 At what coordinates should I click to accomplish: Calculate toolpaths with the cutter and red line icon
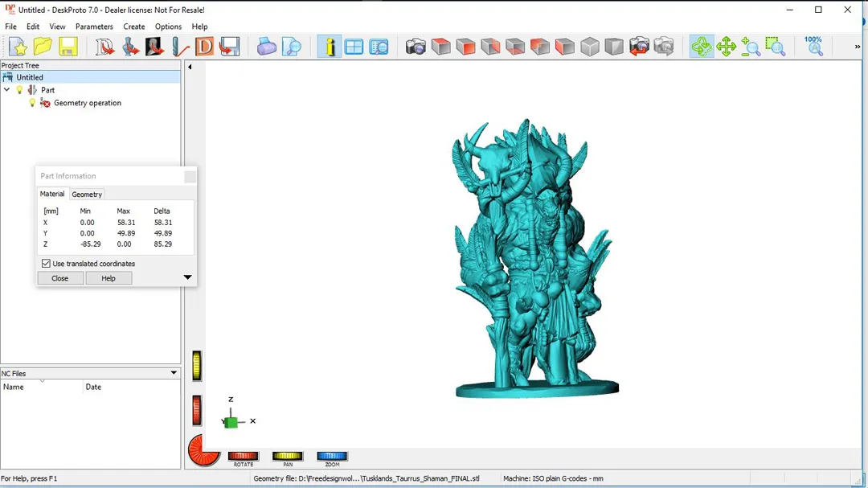click(x=180, y=47)
